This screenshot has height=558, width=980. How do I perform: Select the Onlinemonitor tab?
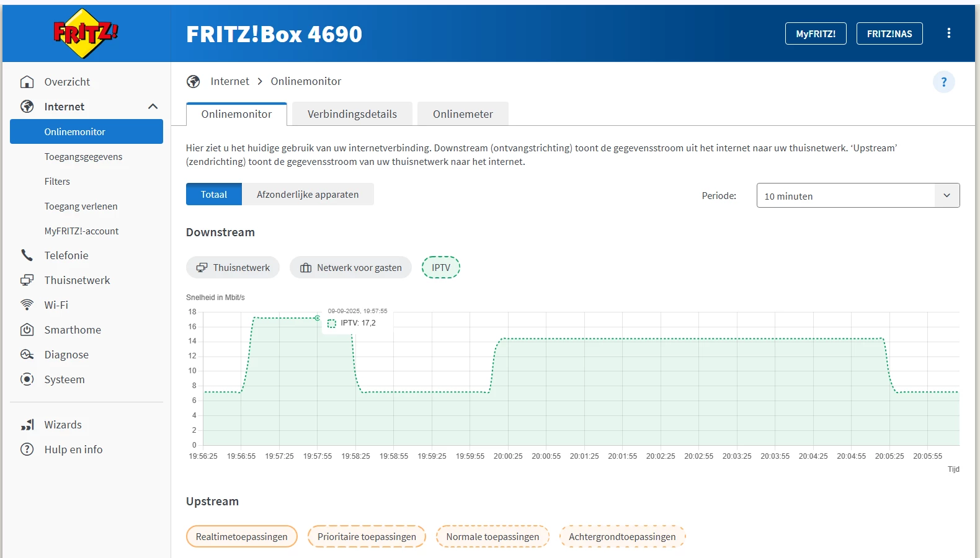(x=236, y=114)
